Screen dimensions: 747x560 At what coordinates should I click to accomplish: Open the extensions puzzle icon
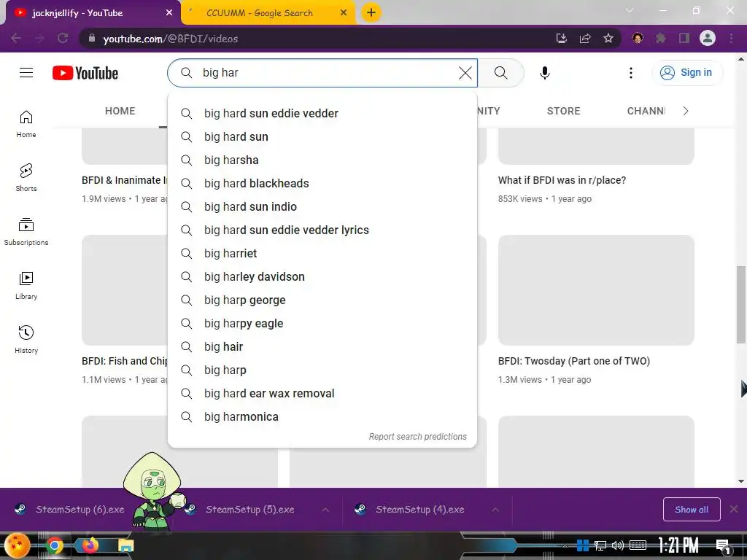click(x=661, y=38)
